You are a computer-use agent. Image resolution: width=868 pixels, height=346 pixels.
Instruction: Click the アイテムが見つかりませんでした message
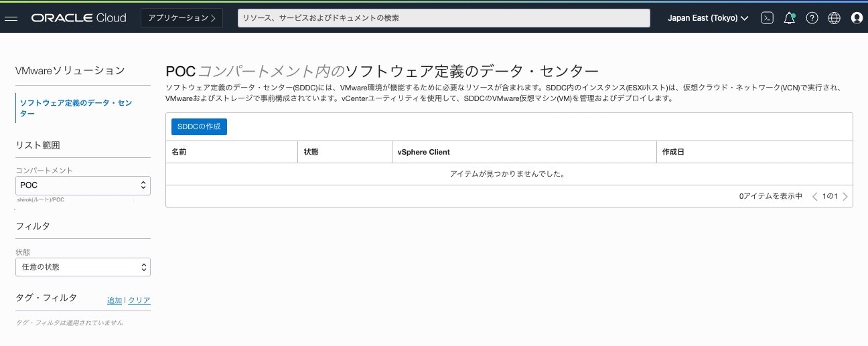(508, 174)
